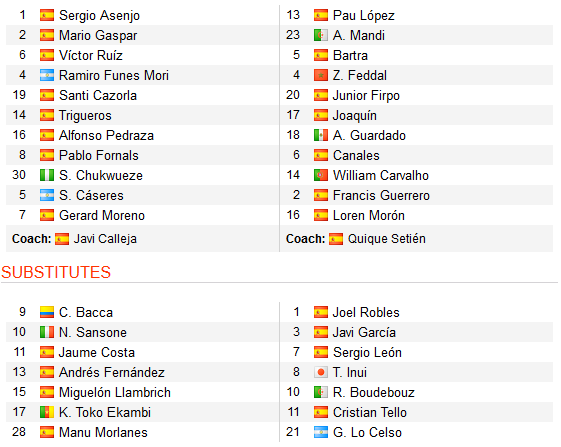The height and width of the screenshot is (447, 561).
Task: Open Gerard Moreno player link
Action: [102, 215]
